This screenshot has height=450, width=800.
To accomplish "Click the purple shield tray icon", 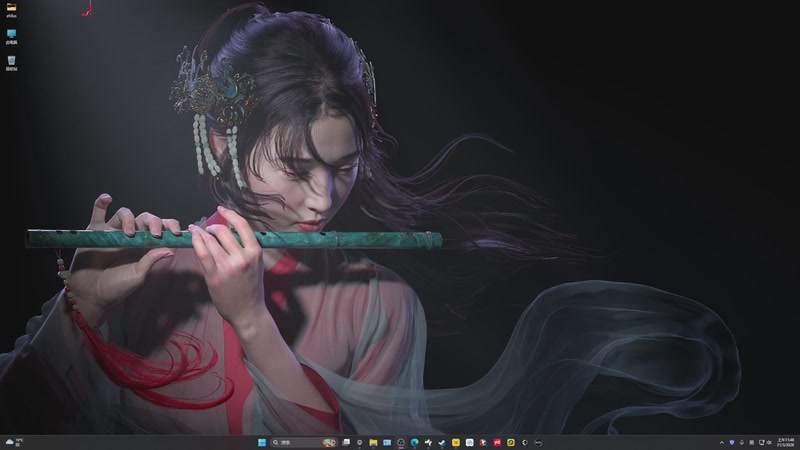I will [732, 442].
